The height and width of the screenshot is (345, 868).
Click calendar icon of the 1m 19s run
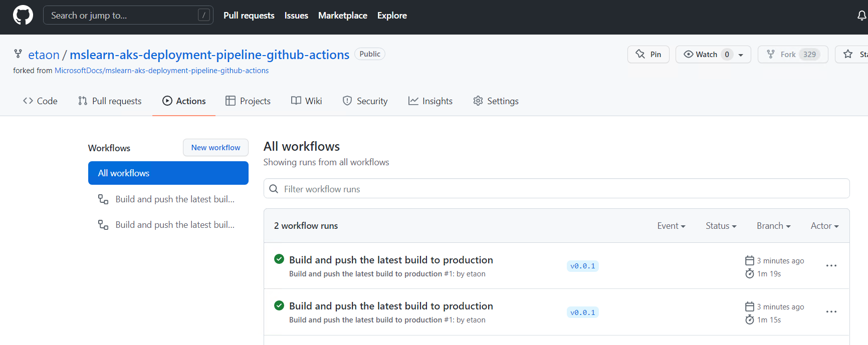tap(750, 260)
